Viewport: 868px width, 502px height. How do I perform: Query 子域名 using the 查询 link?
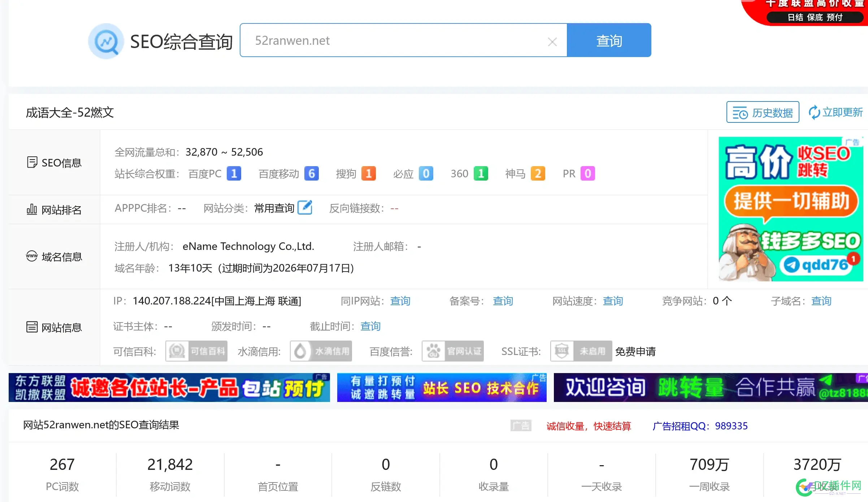[x=821, y=301]
